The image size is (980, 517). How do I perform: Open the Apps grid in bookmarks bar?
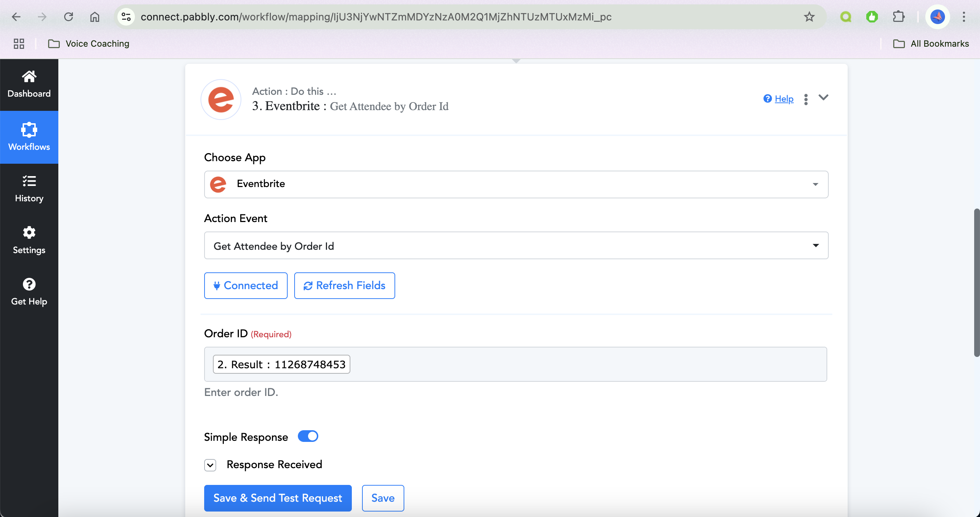19,44
